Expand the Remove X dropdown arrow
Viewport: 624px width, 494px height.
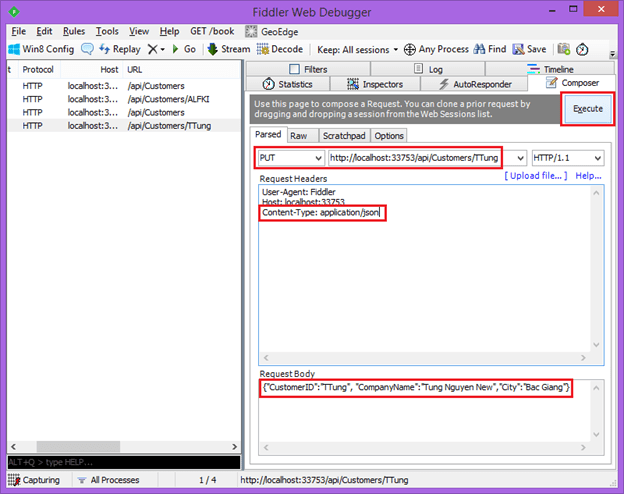[162, 50]
